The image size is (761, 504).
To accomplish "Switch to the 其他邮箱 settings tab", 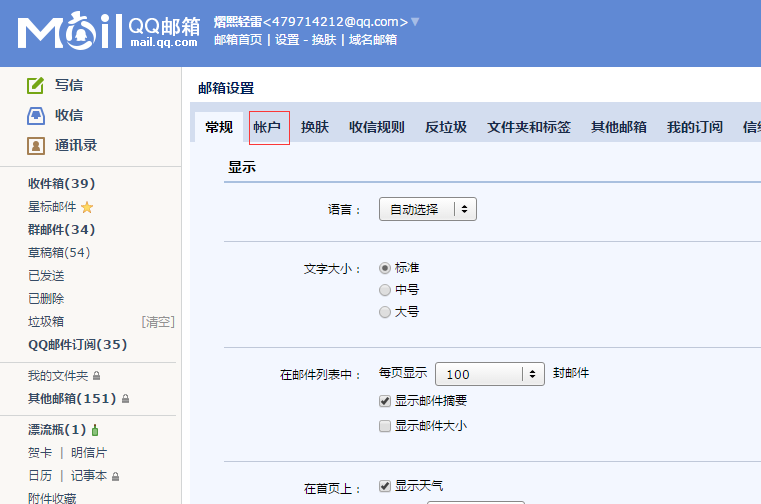I will pos(619,127).
